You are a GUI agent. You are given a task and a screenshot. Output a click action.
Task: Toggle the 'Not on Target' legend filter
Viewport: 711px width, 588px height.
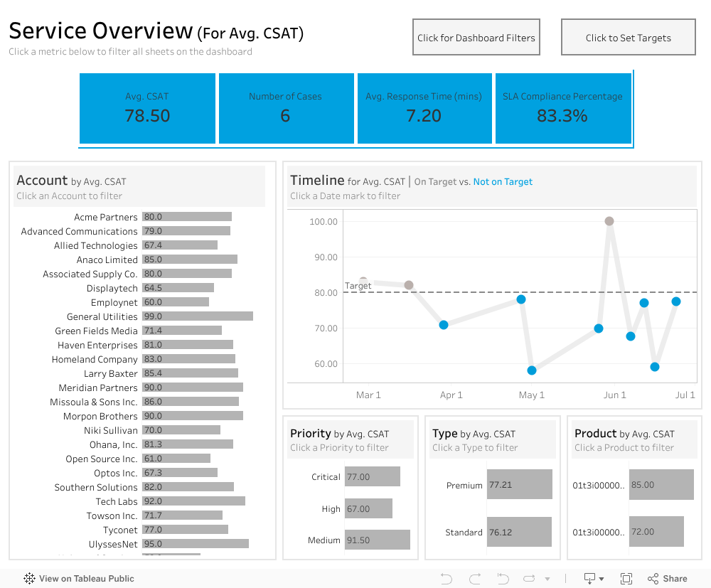pyautogui.click(x=503, y=181)
